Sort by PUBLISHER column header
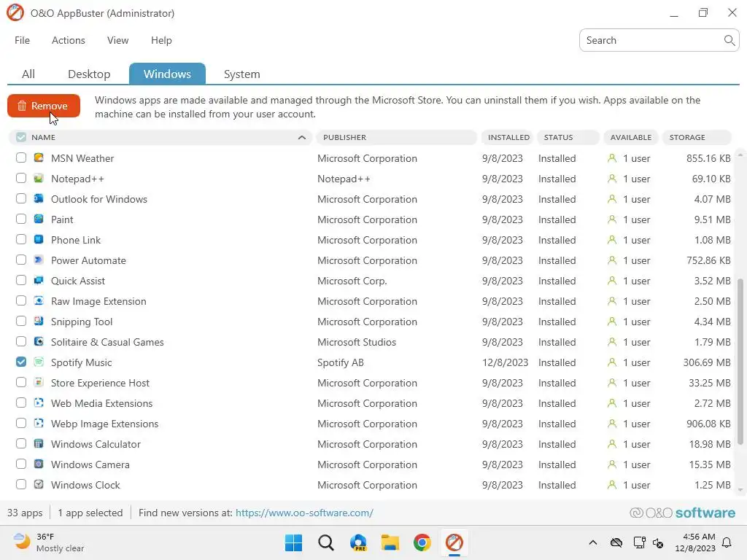The width and height of the screenshot is (747, 560). pos(396,137)
